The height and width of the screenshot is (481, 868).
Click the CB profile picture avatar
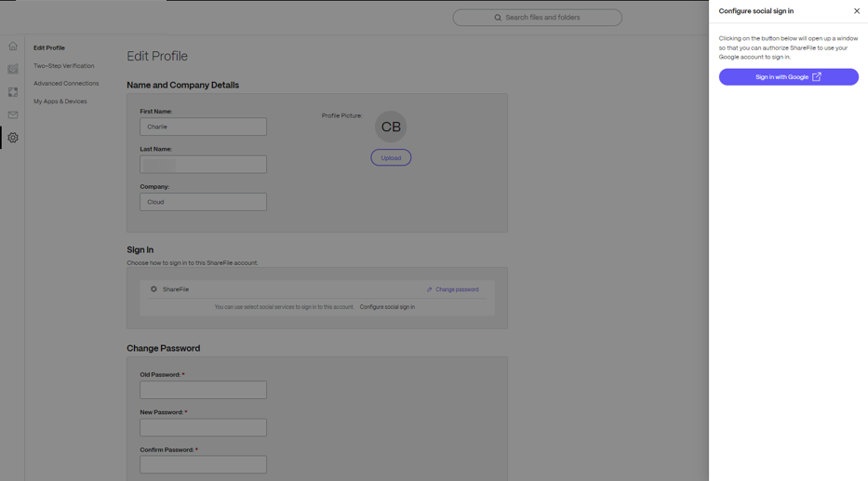tap(391, 127)
